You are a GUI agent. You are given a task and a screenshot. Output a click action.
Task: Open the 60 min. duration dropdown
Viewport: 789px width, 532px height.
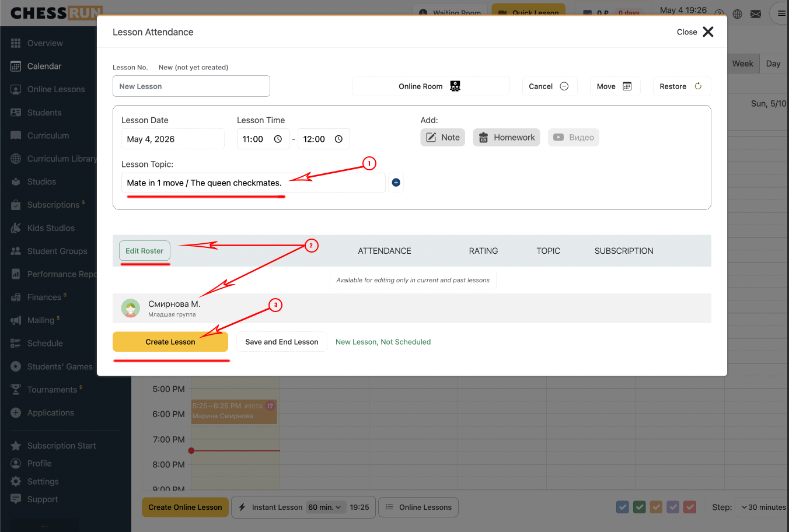coord(325,507)
